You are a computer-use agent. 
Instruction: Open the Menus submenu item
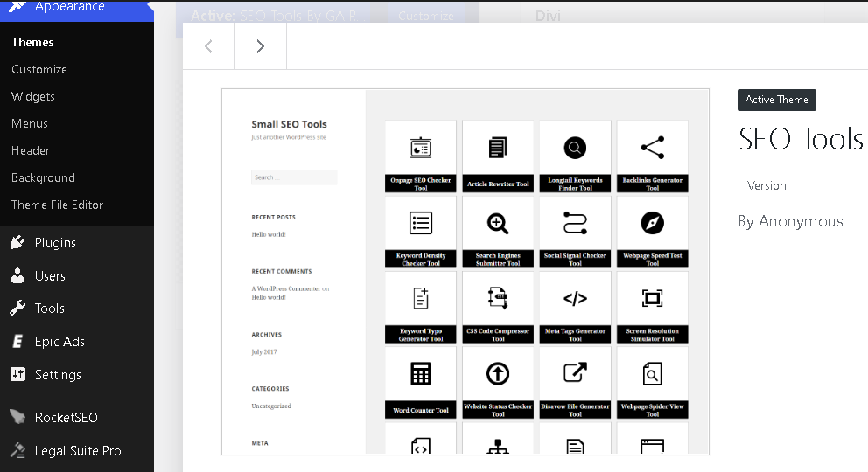tap(30, 123)
